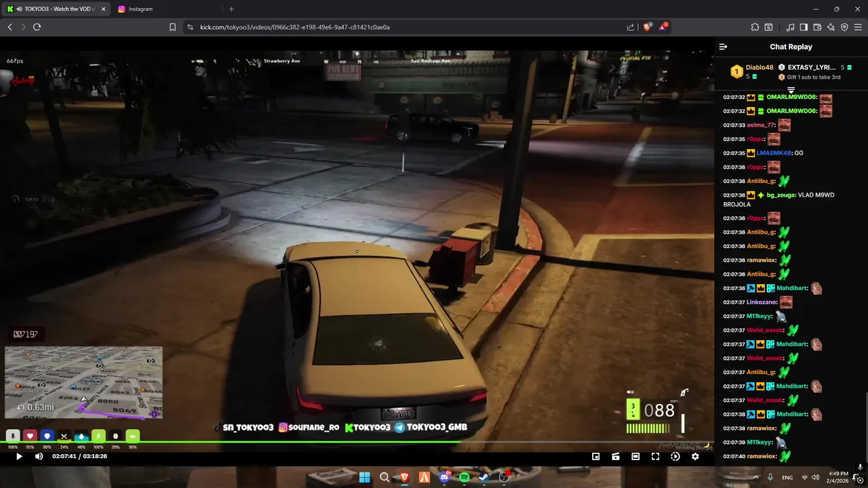Open Brave Shields panel
Image resolution: width=868 pixels, height=488 pixels.
tap(648, 27)
